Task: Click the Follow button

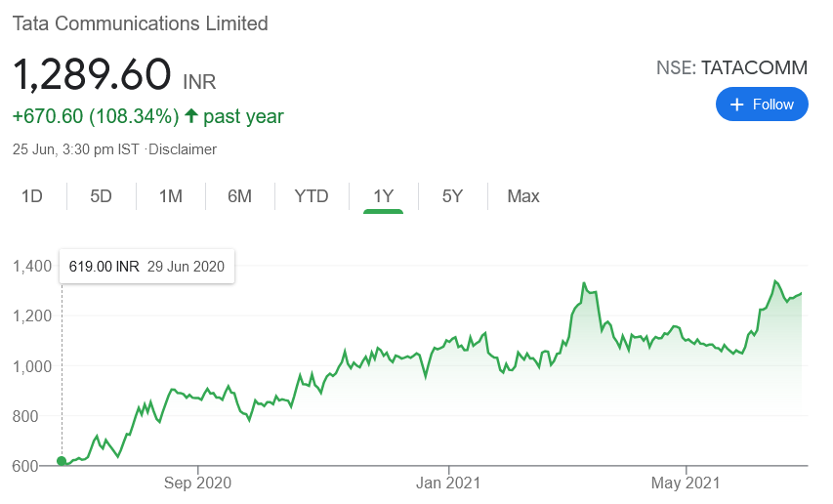Action: point(762,105)
